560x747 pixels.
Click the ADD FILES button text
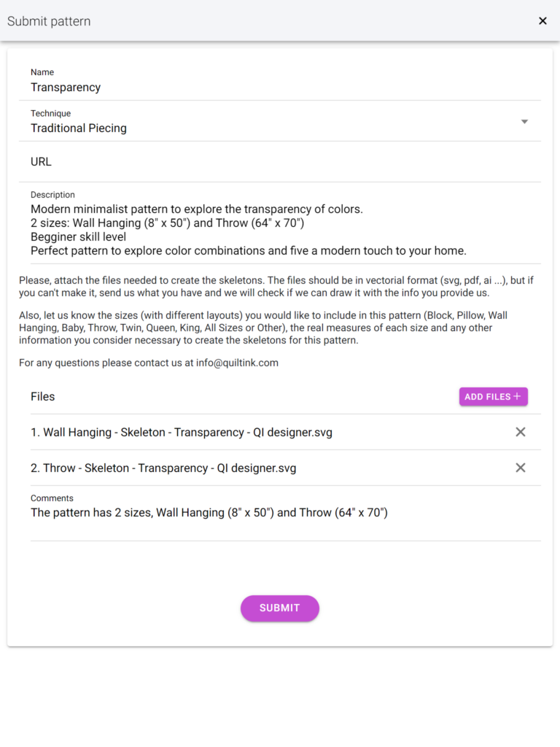coord(488,397)
